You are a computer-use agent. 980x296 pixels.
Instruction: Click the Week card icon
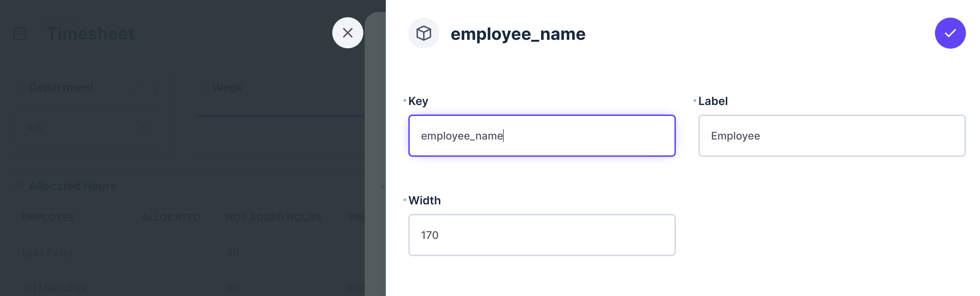(202, 87)
